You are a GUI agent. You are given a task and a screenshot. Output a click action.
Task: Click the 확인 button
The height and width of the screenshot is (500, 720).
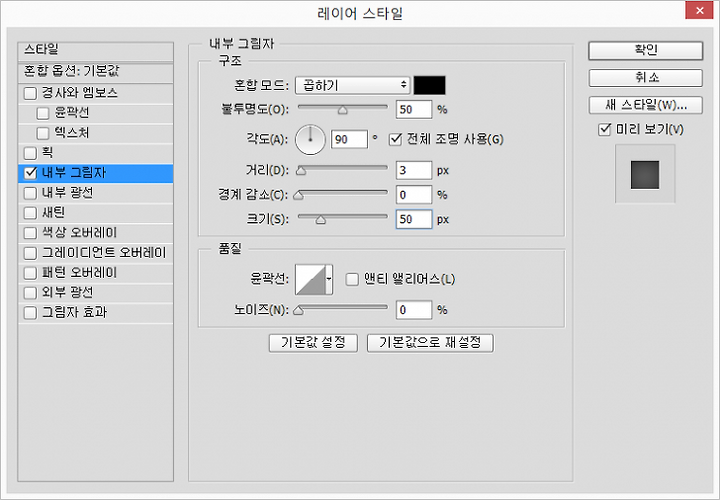(646, 51)
